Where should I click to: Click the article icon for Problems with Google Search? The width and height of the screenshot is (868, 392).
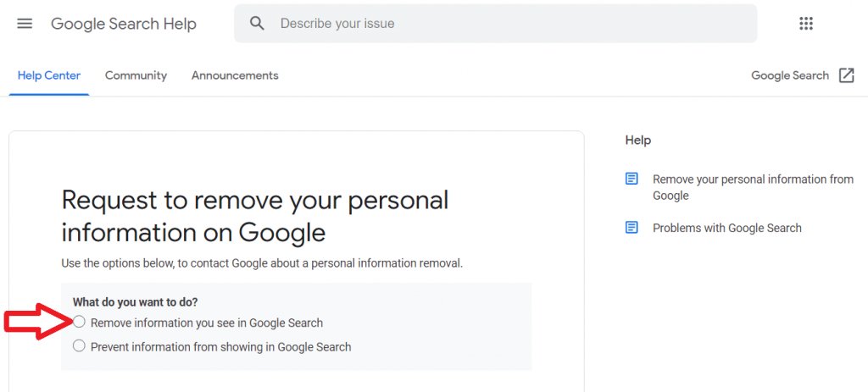tap(632, 228)
